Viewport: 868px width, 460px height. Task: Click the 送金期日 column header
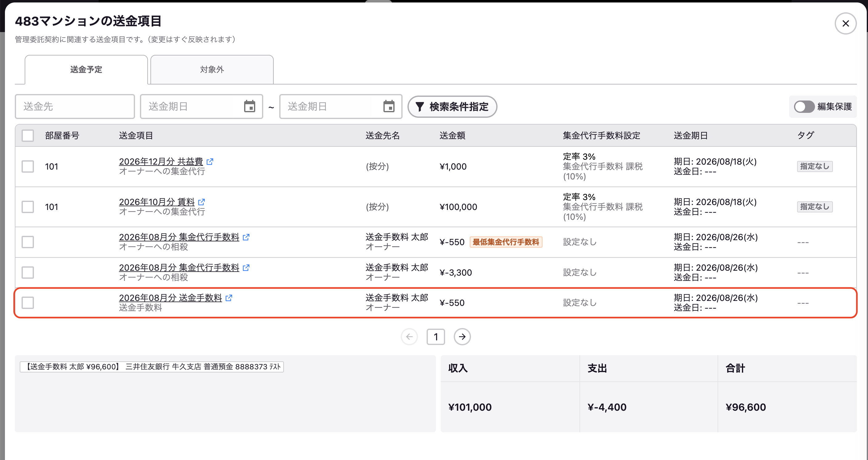(691, 136)
